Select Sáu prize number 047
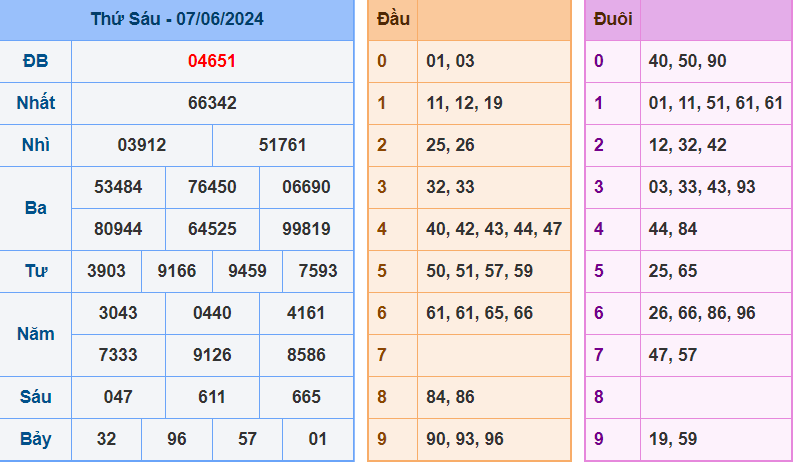The height and width of the screenshot is (462, 793). pos(118,397)
